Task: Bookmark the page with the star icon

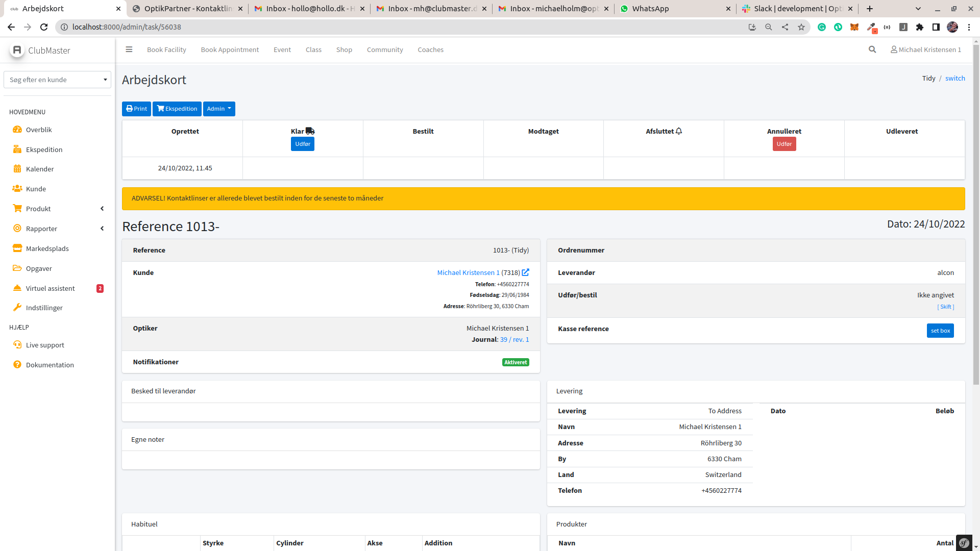Action: [x=801, y=27]
